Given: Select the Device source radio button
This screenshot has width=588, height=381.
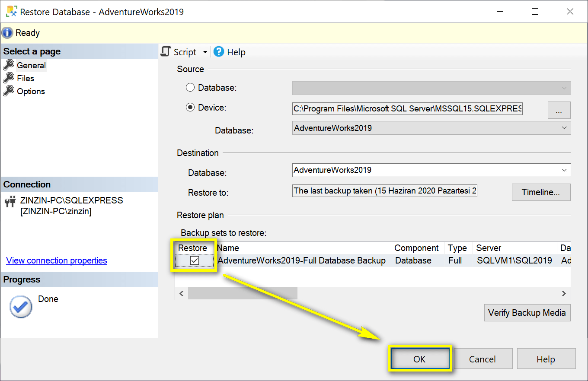Looking at the screenshot, I should pyautogui.click(x=190, y=108).
